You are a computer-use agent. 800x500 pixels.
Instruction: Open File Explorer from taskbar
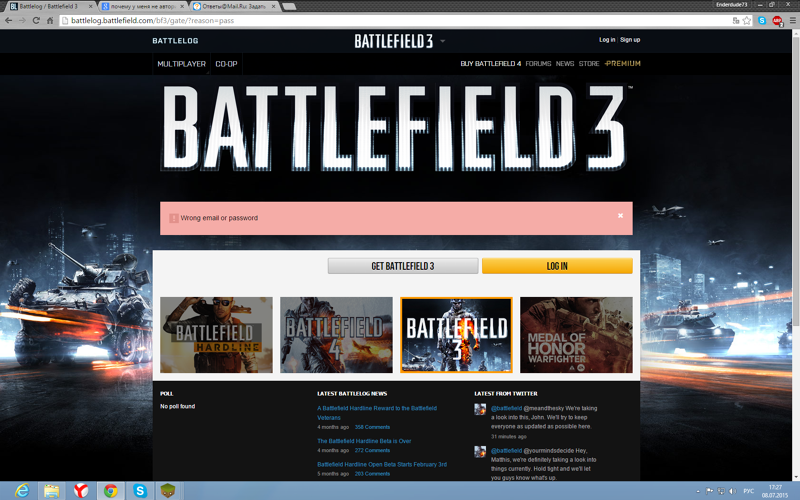(x=51, y=491)
